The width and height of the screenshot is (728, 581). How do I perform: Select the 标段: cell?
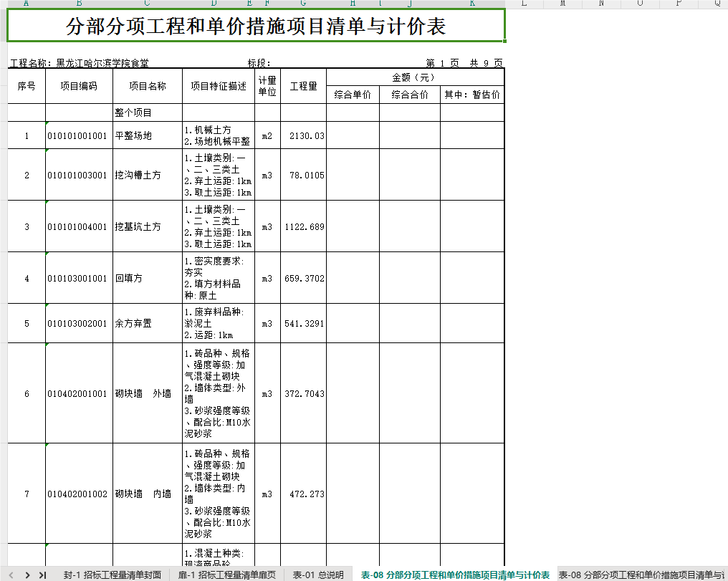pyautogui.click(x=259, y=63)
